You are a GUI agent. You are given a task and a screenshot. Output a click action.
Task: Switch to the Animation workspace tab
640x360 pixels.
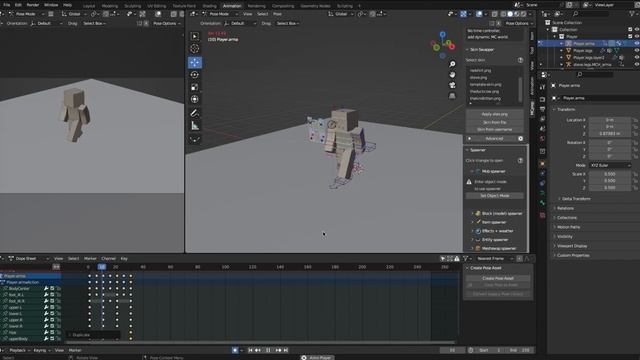tap(232, 6)
